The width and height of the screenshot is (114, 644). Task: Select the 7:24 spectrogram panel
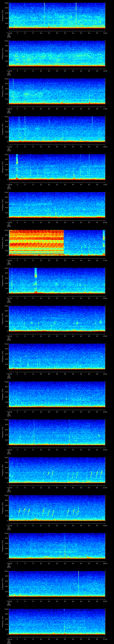(57, 394)
